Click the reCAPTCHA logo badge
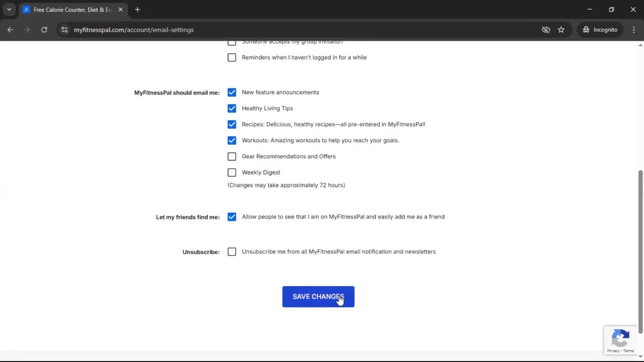The width and height of the screenshot is (644, 362). [620, 338]
